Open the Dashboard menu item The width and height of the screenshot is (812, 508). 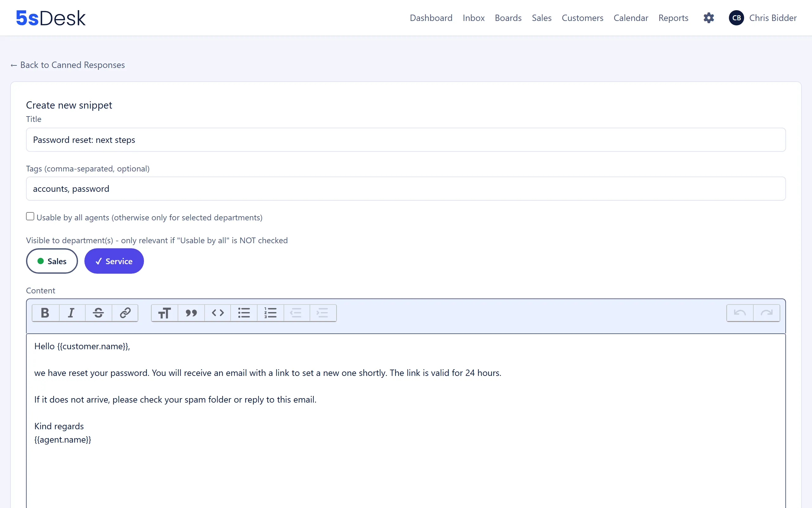coord(431,18)
